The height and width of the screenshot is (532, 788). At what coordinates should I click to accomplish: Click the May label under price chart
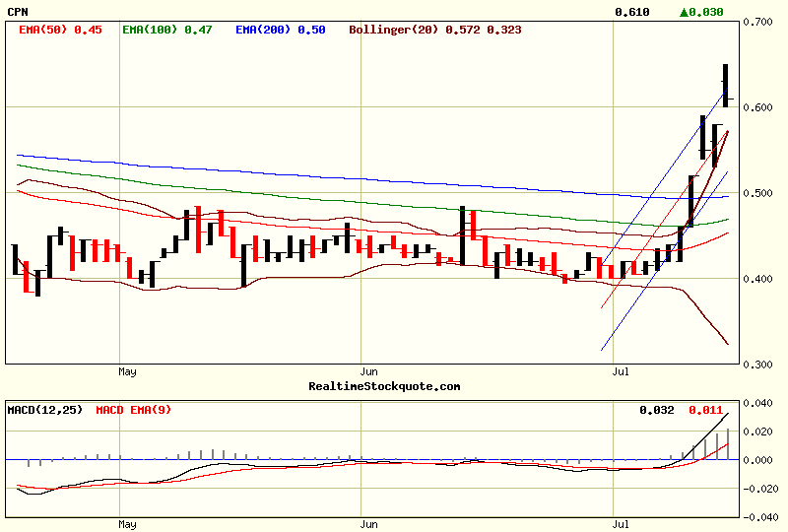pyautogui.click(x=127, y=371)
